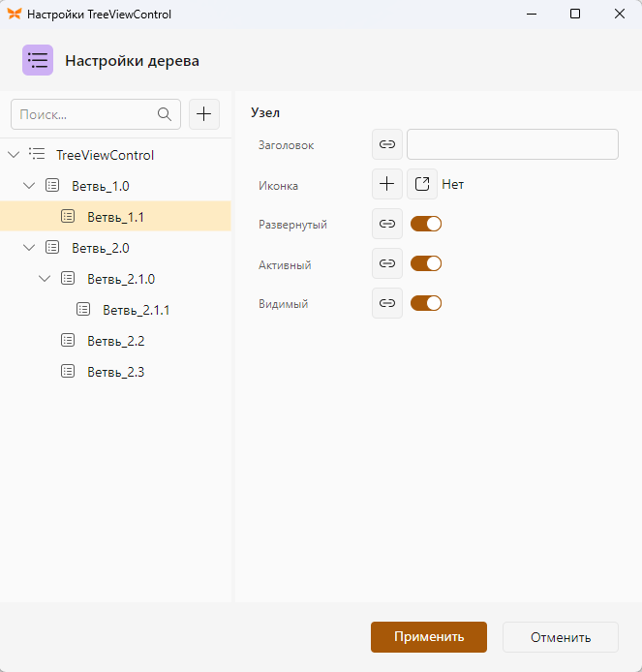
Task: Minimize the Настройки TreeViewControl window
Action: point(532,15)
